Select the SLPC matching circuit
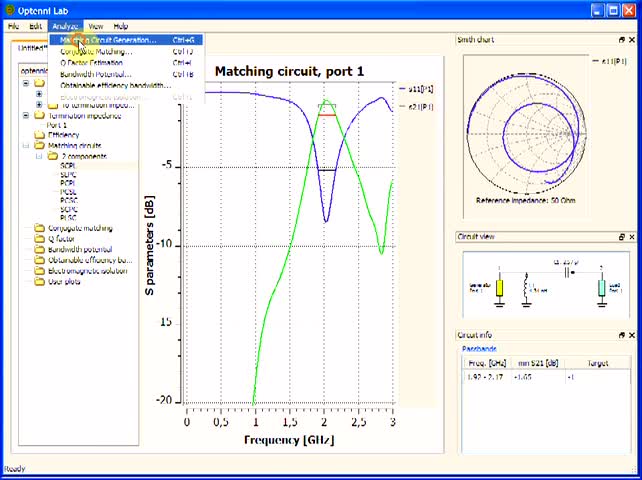Screen dimensions: 642x480 68,175
